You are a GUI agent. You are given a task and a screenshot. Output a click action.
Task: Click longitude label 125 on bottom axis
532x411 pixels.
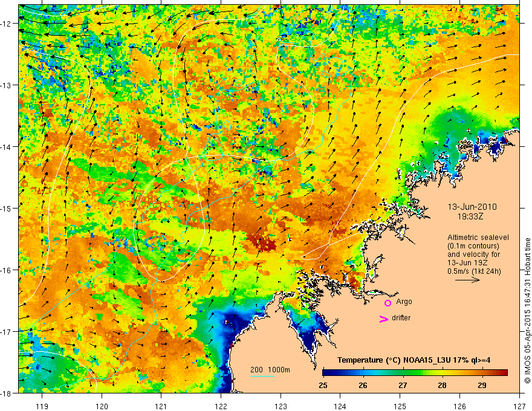click(400, 406)
